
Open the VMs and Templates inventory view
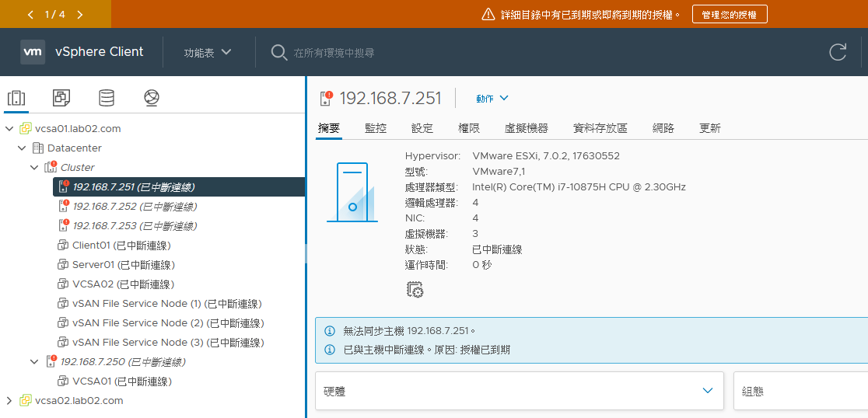click(61, 99)
